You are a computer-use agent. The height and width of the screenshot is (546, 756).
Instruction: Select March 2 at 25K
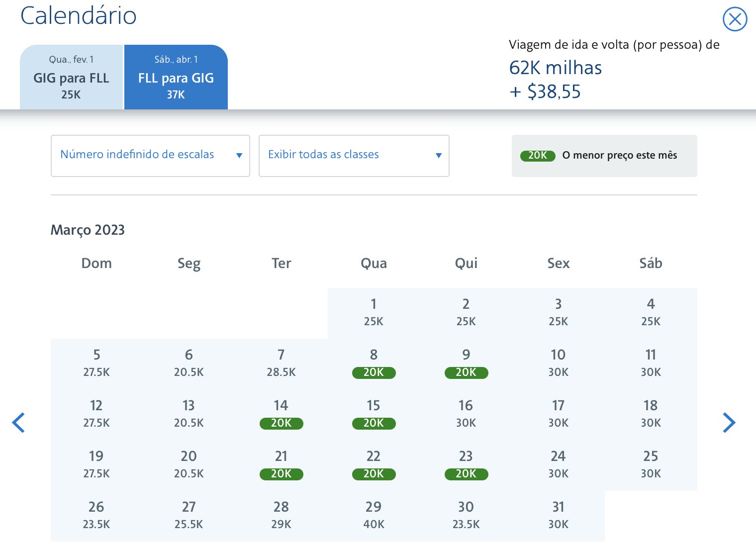(466, 313)
